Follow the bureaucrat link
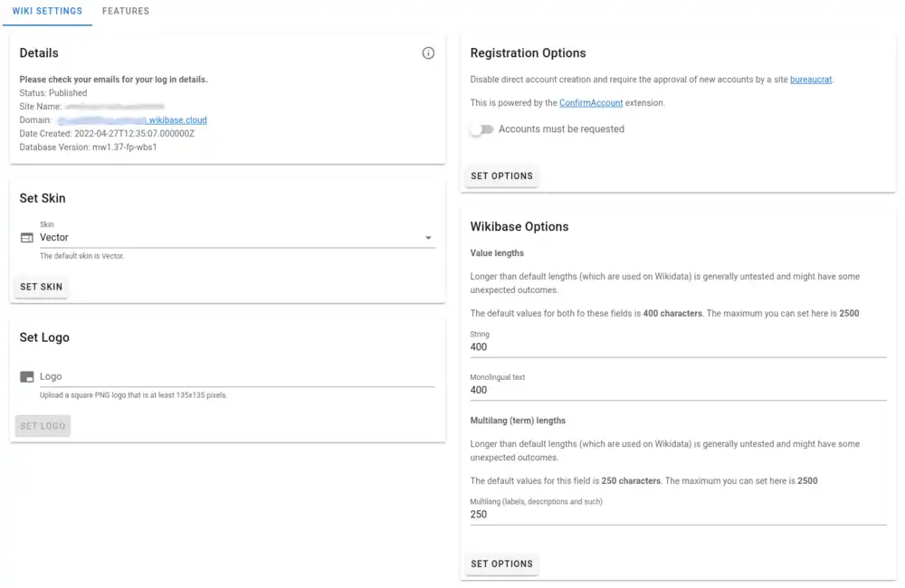Screen dimensions: 905x588 [x=811, y=80]
